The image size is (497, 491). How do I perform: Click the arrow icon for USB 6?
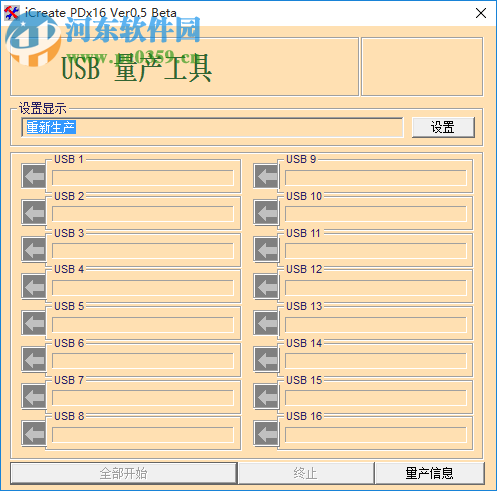[x=34, y=360]
